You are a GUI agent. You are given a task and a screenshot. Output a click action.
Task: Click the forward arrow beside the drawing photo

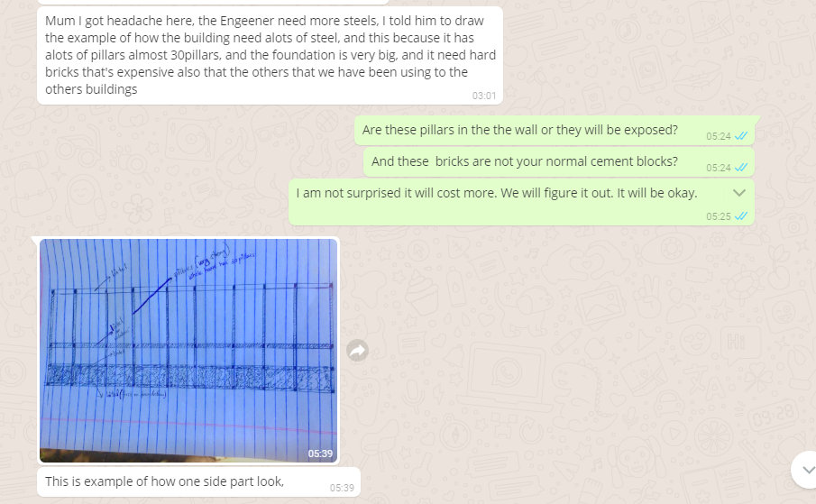coord(358,351)
